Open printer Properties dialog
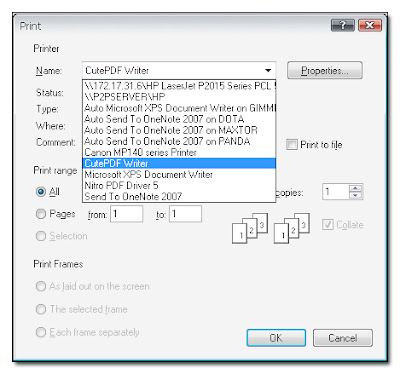The image size is (400, 374). (325, 70)
